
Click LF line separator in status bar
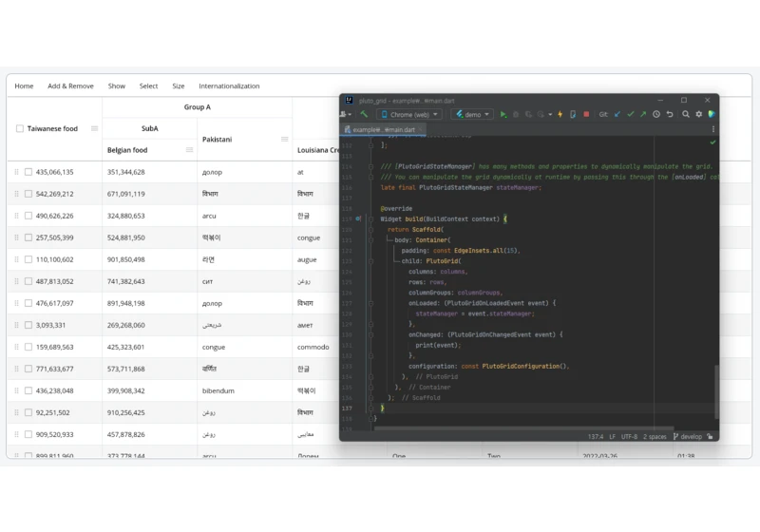[x=612, y=437]
